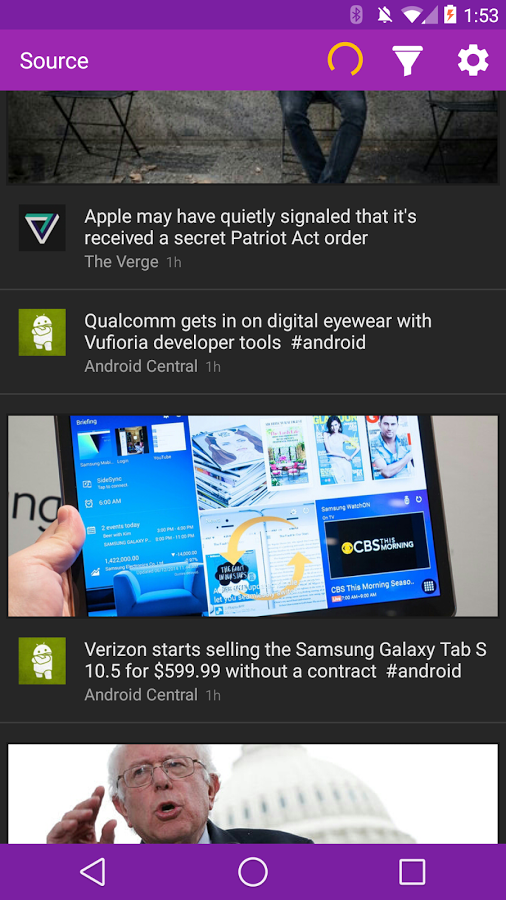Tap the Android back navigation triangle
Image resolution: width=506 pixels, height=900 pixels.
click(x=93, y=872)
